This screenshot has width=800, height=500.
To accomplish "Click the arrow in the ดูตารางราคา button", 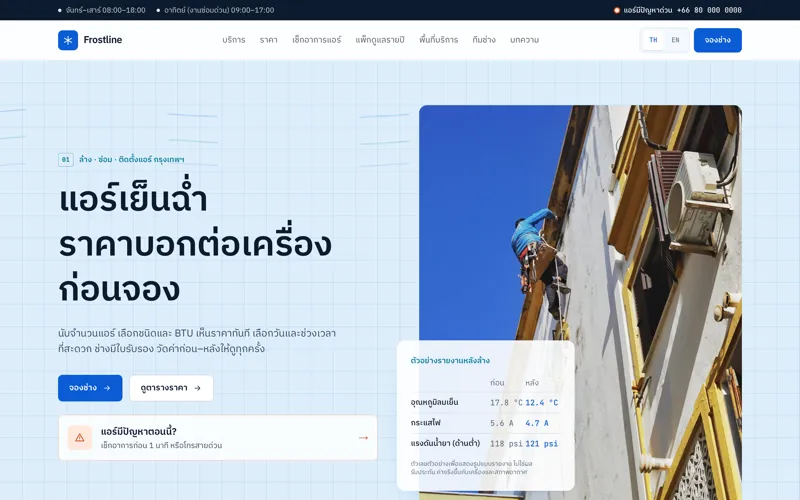I will pos(197,388).
